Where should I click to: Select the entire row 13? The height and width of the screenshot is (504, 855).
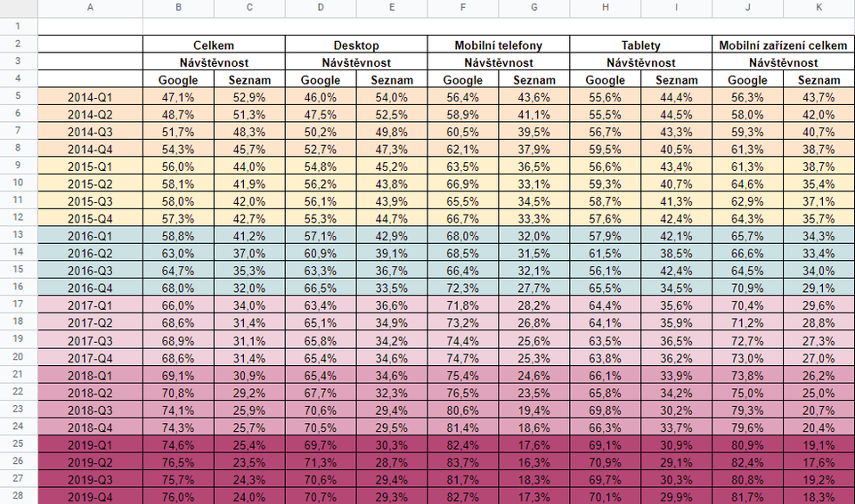tap(19, 235)
